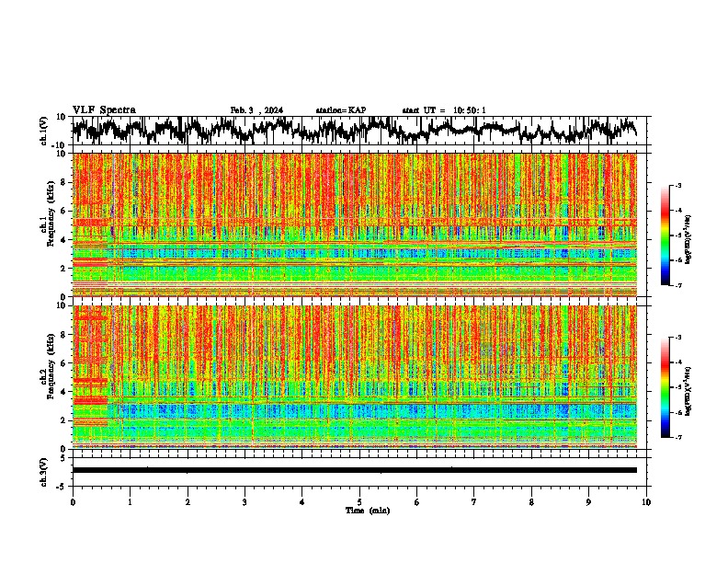This screenshot has width=728, height=563.
Task: Click the ch.2 spectrogram panel
Action: coord(354,377)
